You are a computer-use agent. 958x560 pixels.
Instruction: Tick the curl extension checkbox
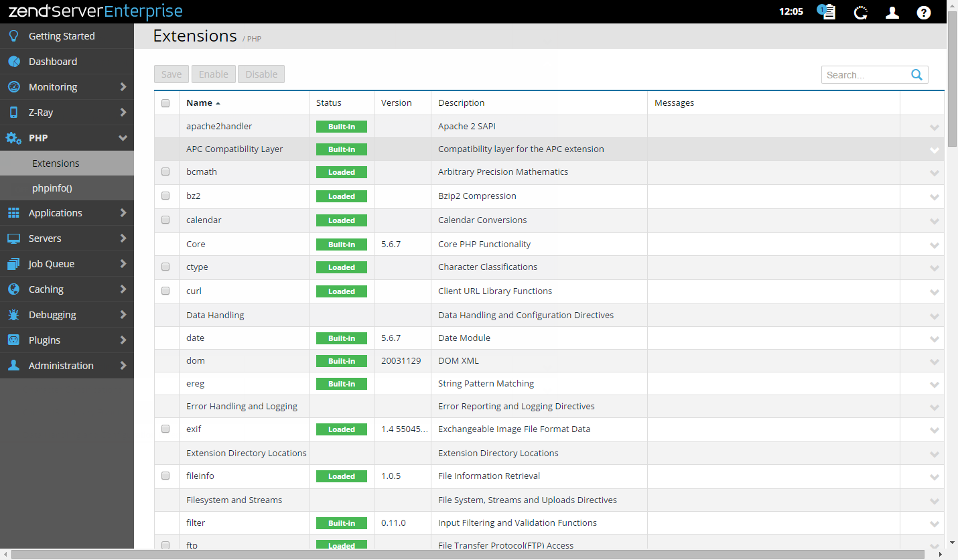point(165,291)
